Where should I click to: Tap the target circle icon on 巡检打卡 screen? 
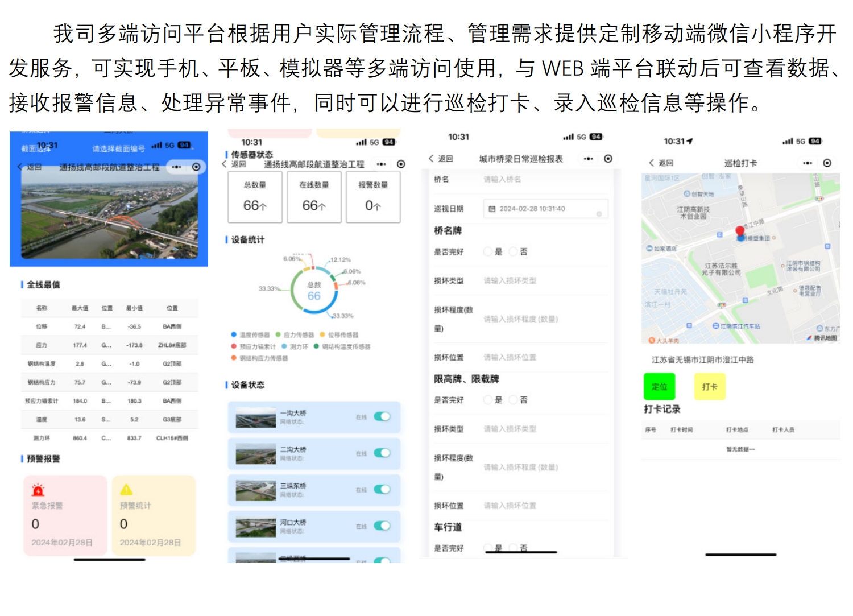coord(827,163)
